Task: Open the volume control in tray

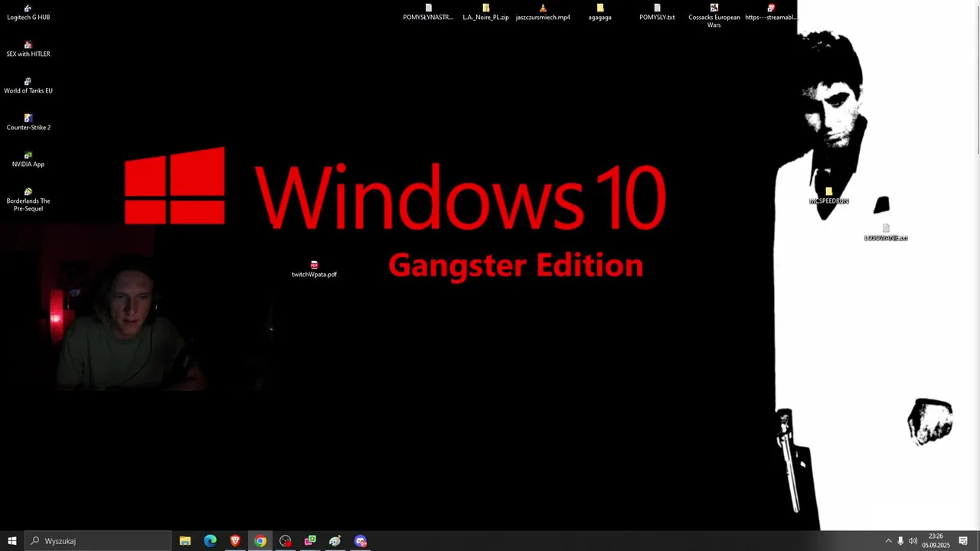Action: pyautogui.click(x=913, y=541)
